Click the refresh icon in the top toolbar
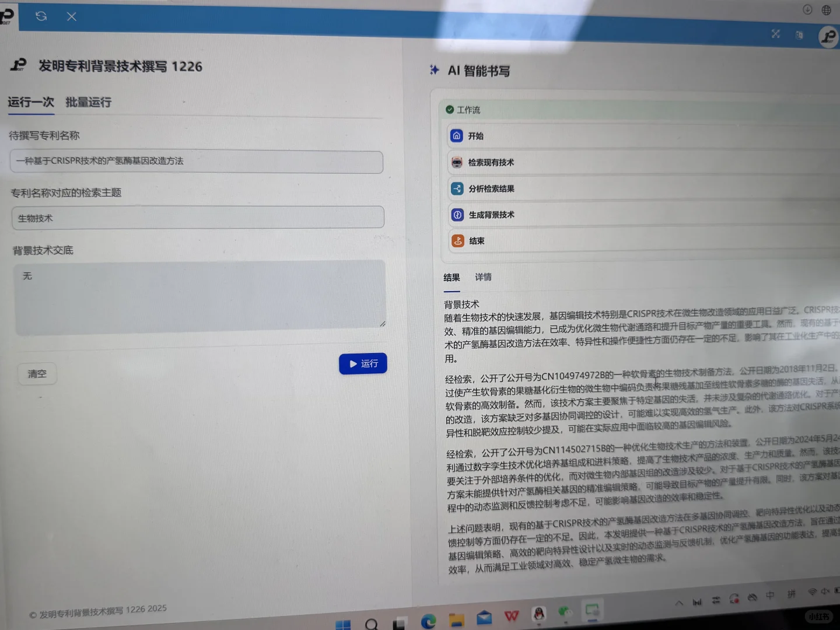The height and width of the screenshot is (630, 840). tap(40, 16)
